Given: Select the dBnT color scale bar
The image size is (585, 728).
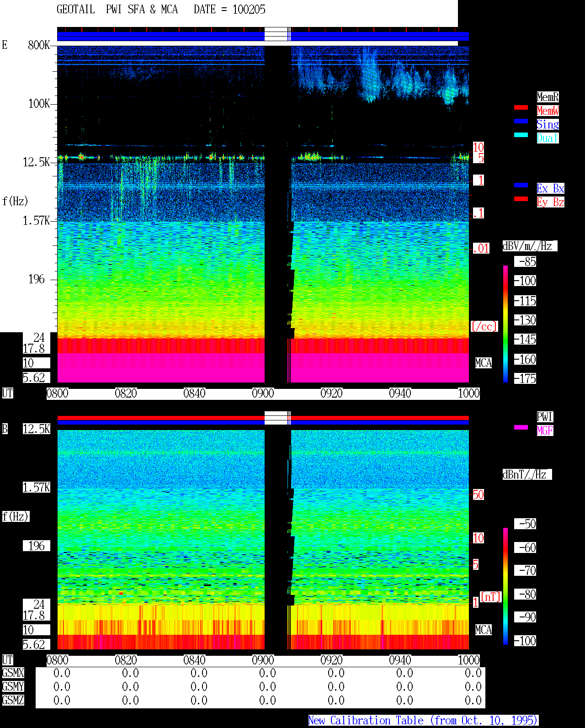Looking at the screenshot, I should [x=505, y=586].
